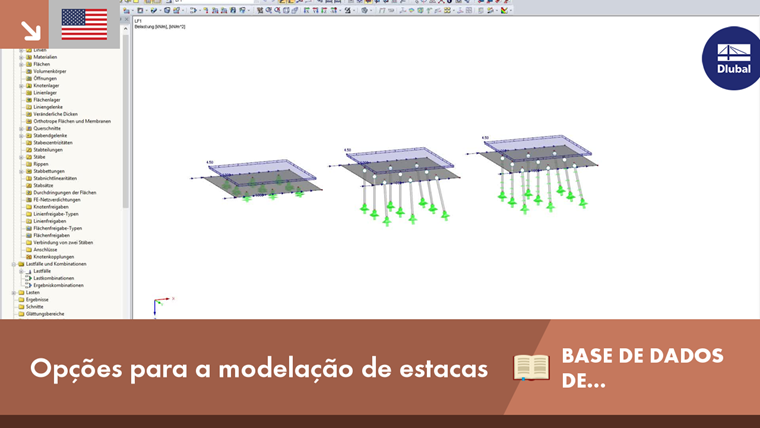The image size is (760, 428).
Task: Expand the Knotenlager tree node
Action: tap(21, 85)
